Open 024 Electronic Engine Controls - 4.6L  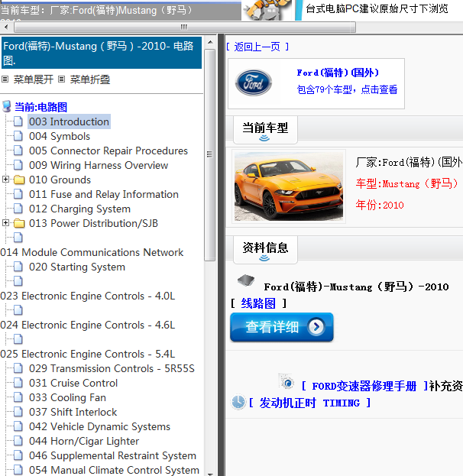pyautogui.click(x=88, y=325)
